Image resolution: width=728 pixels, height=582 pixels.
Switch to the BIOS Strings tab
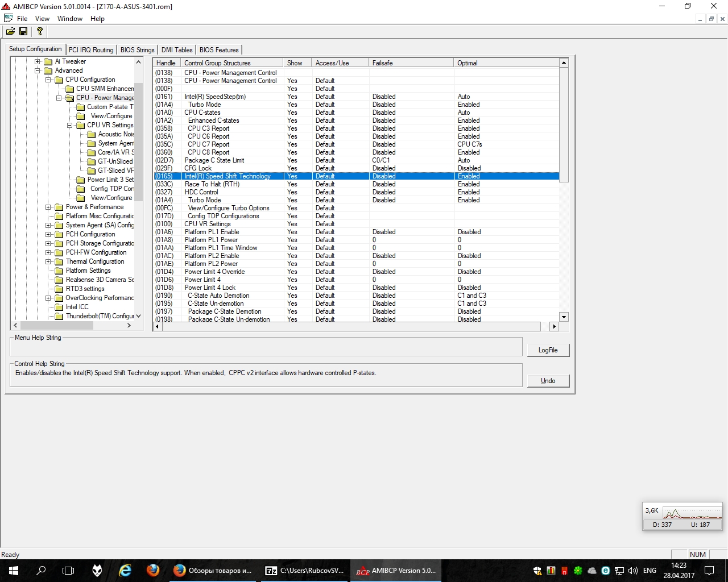[x=137, y=50]
